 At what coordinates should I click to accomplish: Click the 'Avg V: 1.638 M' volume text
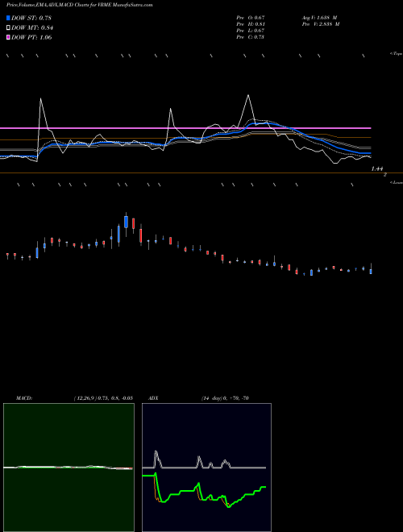pyautogui.click(x=319, y=18)
